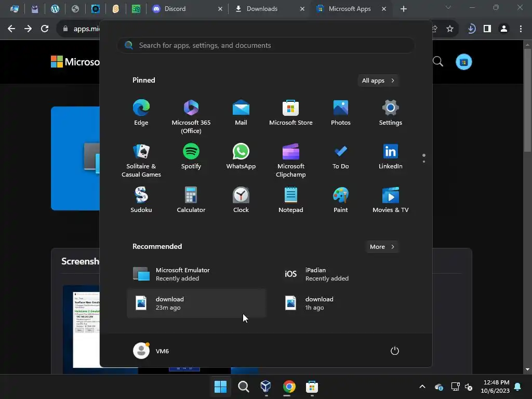Open VirtualBox from the taskbar
Image resolution: width=532 pixels, height=399 pixels.
point(266,387)
